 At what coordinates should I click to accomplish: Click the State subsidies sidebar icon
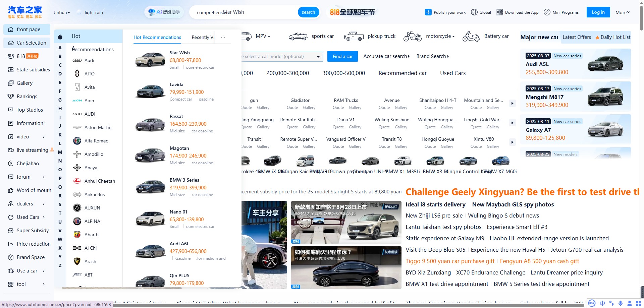[x=11, y=70]
